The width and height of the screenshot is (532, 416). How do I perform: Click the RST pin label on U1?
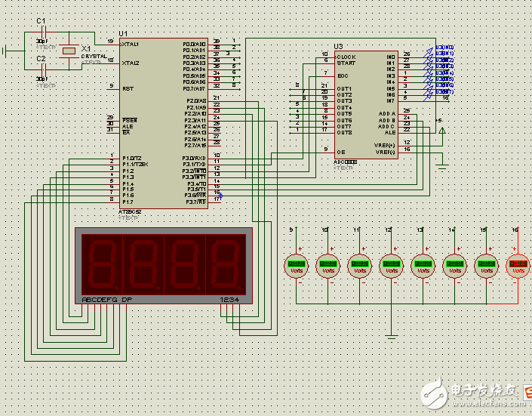pos(128,88)
